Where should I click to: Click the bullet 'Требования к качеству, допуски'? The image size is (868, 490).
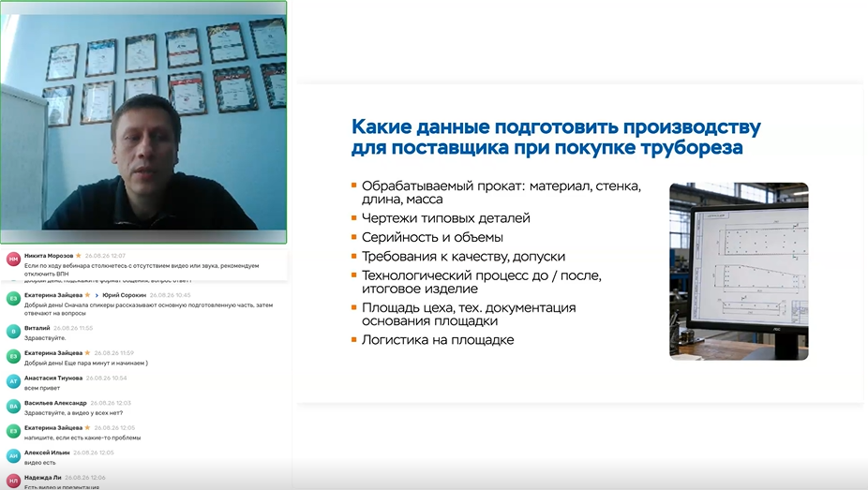pyautogui.click(x=463, y=257)
